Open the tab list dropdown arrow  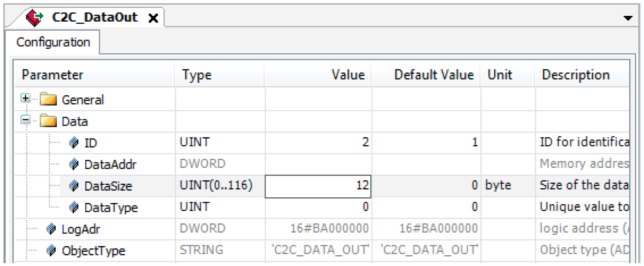(x=628, y=18)
